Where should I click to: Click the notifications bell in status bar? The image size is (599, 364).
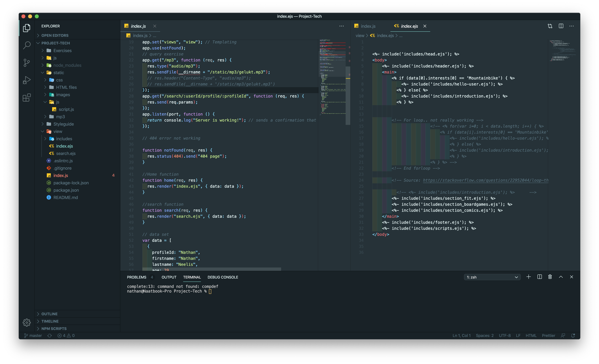[573, 336]
